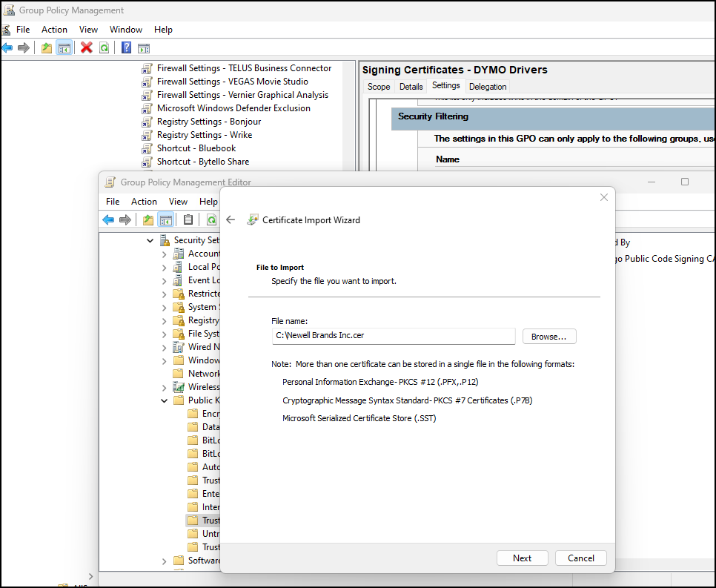Open the Window menu in Group Policy Management
Screen dimensions: 716x588
[126, 30]
